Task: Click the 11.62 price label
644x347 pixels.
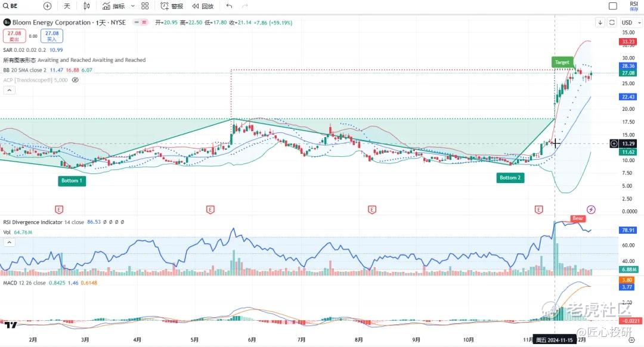Action: (x=628, y=152)
